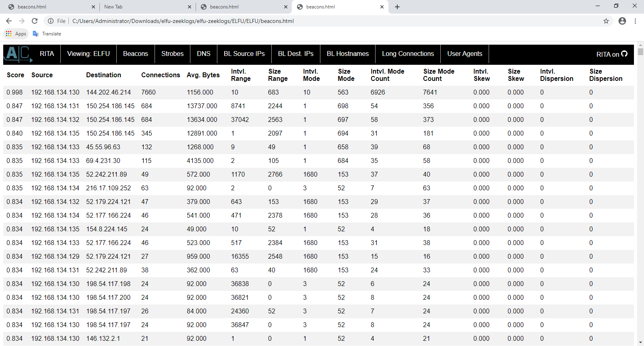
Task: Select destination 216.17.109.252
Action: click(108, 188)
